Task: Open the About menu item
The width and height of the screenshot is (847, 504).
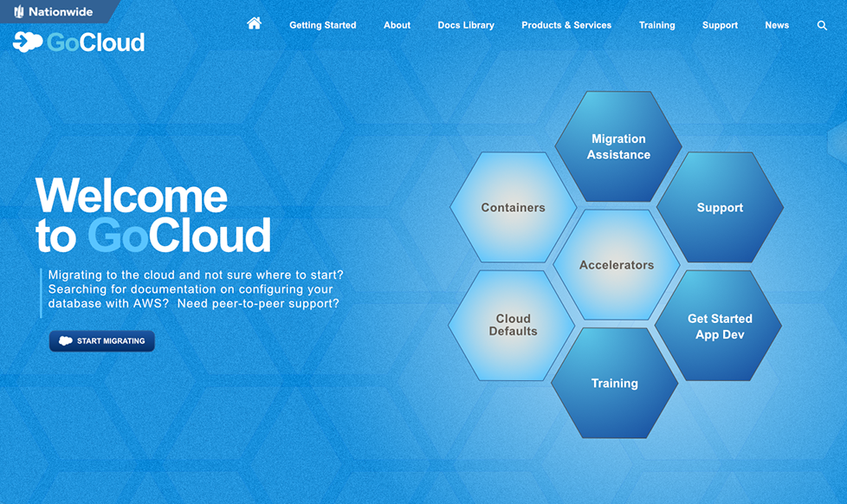Action: (x=397, y=25)
